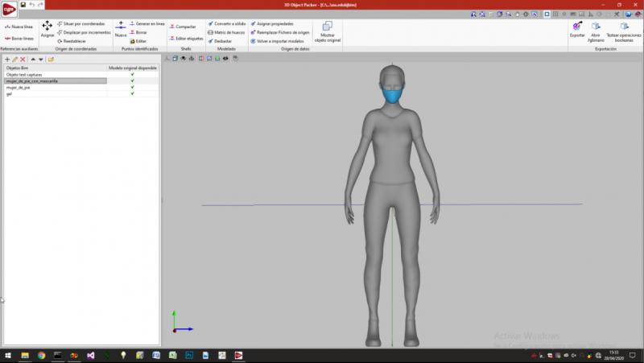Viewport: 644px width, 363px height.
Task: Click Reestablecer in Origen de coordenadas
Action: coord(72,41)
